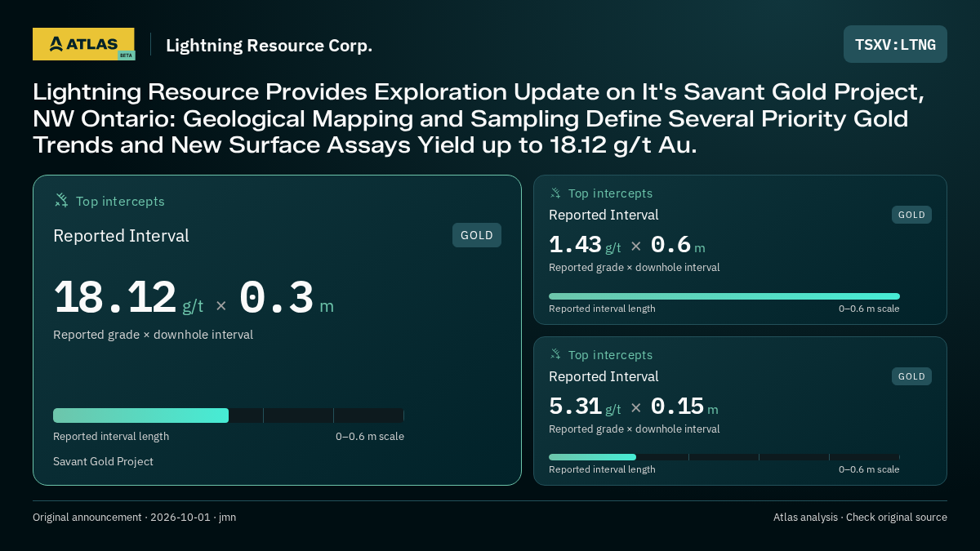980x551 pixels.
Task: Click 'Reported Interval' title in 5.31 card
Action: (604, 376)
